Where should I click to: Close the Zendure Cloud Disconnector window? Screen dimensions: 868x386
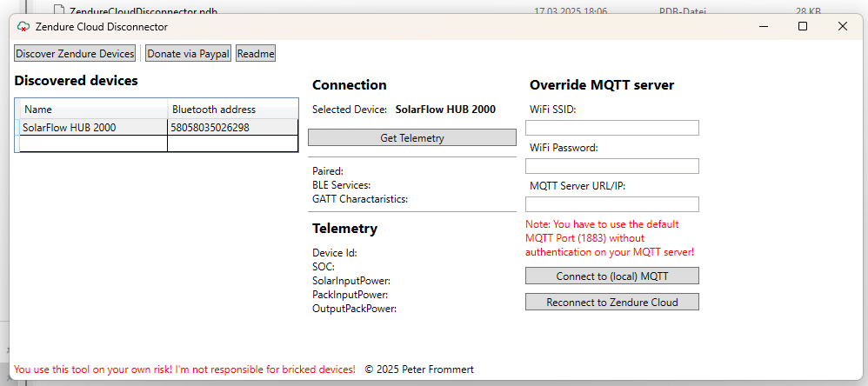tap(843, 26)
